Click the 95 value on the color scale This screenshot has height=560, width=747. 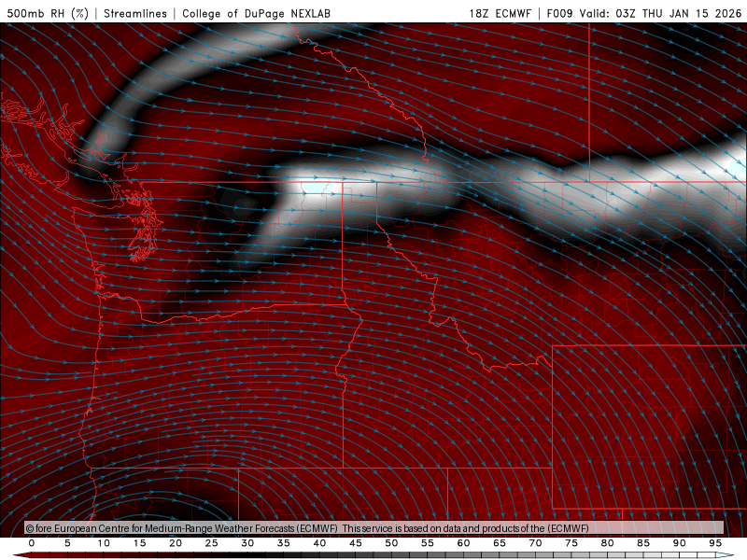point(715,543)
